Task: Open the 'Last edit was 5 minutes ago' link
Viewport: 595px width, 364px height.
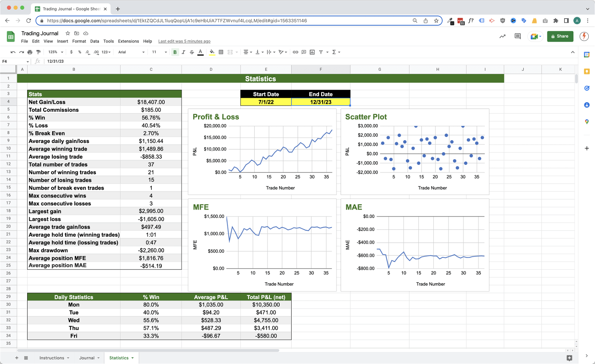Action: [x=184, y=41]
